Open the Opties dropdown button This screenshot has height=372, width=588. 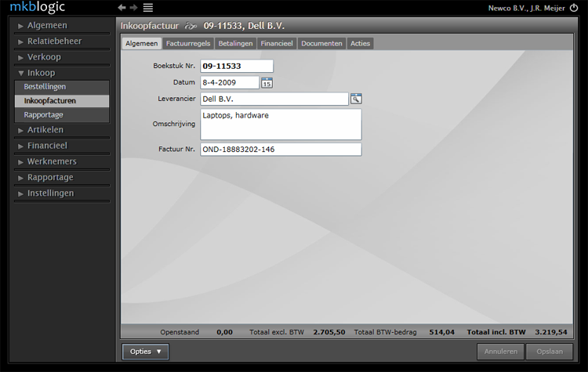click(x=145, y=352)
